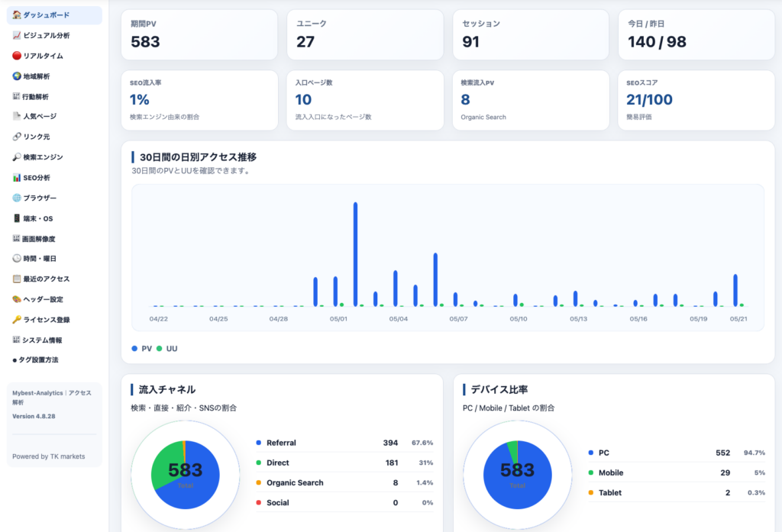Open 時間・曜日 in the sidebar
The width and height of the screenshot is (782, 532).
[54, 258]
